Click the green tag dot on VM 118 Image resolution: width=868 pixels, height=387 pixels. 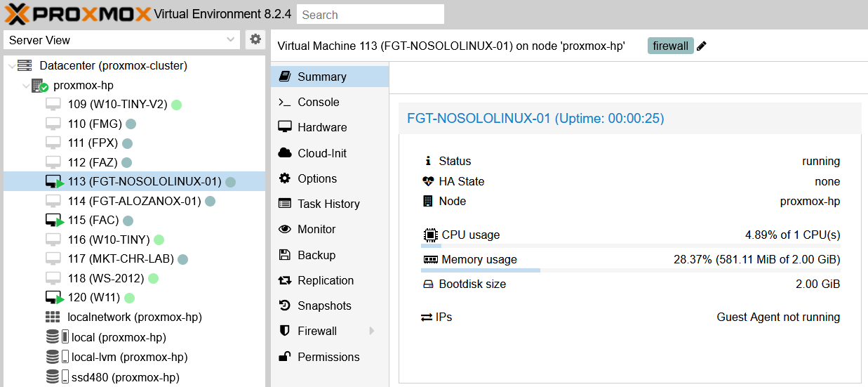153,279
